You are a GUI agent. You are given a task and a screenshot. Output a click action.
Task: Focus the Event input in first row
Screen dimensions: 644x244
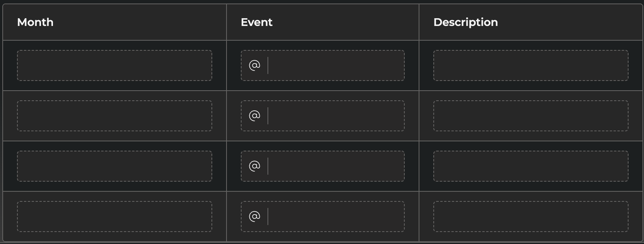(335, 65)
